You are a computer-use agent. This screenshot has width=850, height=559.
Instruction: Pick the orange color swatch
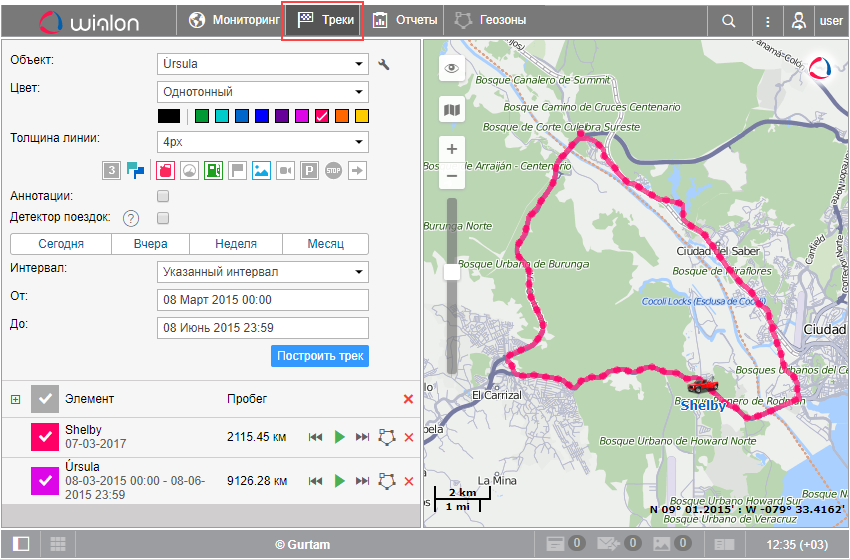coord(342,116)
